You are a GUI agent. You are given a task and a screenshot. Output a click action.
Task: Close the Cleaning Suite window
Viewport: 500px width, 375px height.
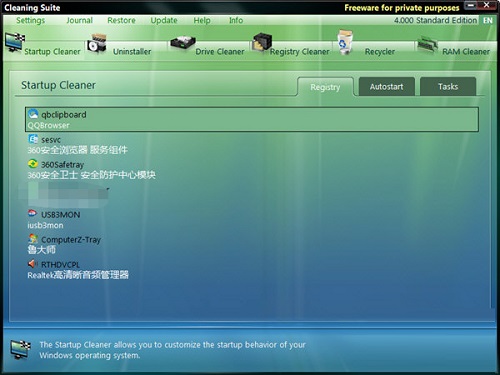[487, 5]
